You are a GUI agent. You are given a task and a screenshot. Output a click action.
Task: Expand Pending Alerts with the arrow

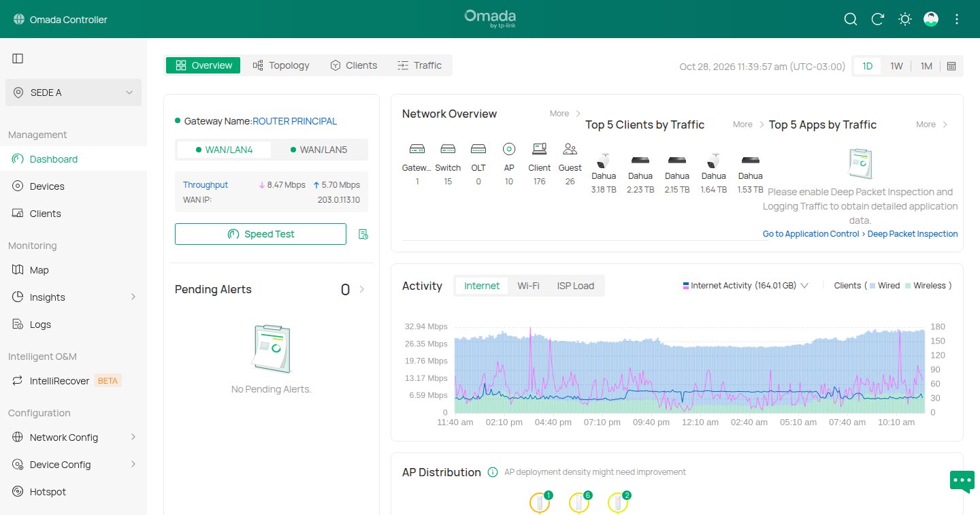point(362,289)
